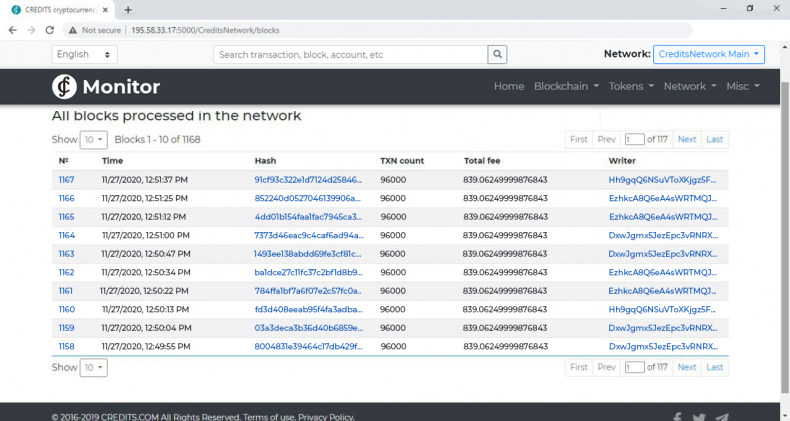Open the bottom Show 10 dropdown
The height and width of the screenshot is (421, 790).
(93, 368)
